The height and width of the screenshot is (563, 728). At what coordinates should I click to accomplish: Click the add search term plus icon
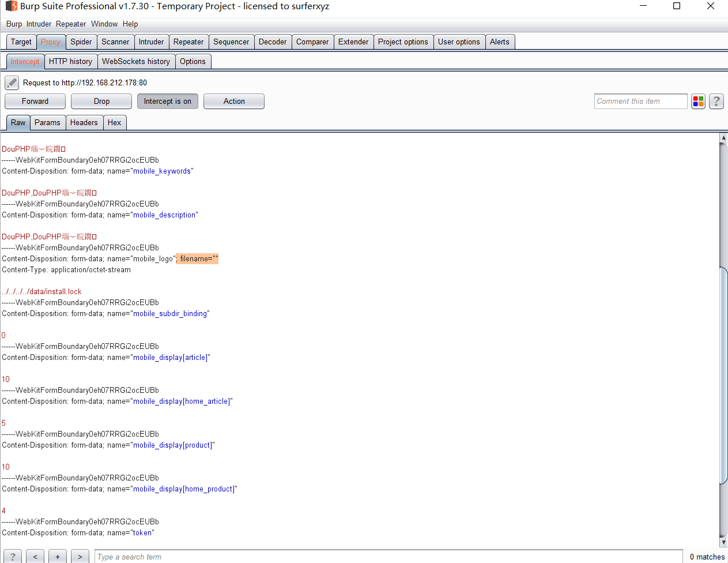pos(57,556)
